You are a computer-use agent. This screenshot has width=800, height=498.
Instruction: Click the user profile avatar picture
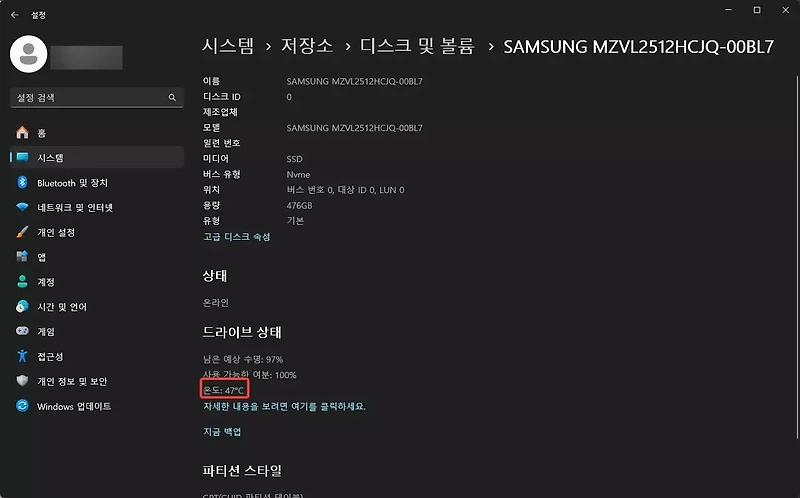pyautogui.click(x=29, y=54)
